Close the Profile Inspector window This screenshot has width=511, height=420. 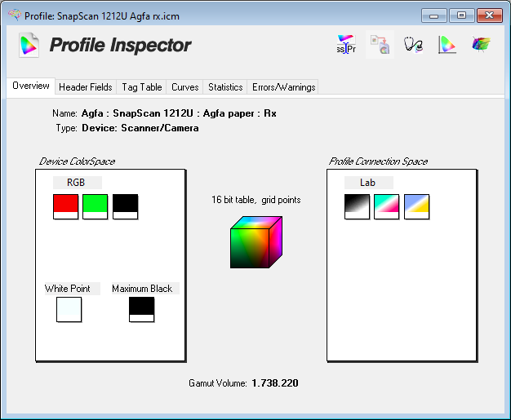pos(489,15)
